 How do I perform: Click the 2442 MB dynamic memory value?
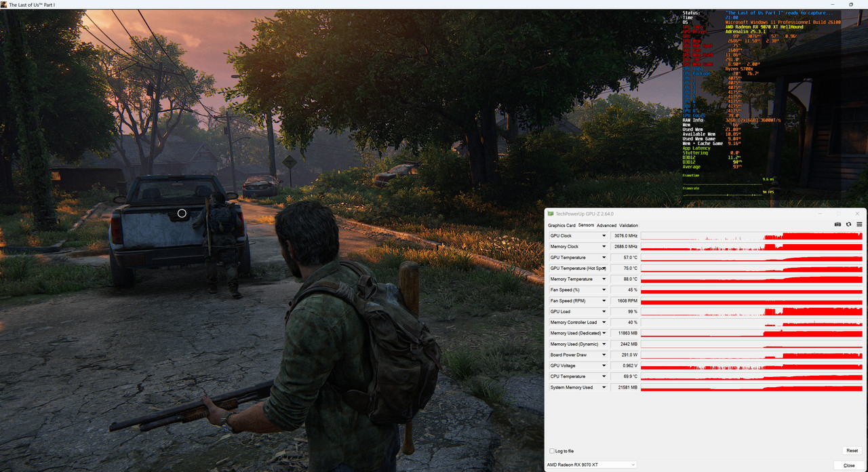pyautogui.click(x=625, y=344)
